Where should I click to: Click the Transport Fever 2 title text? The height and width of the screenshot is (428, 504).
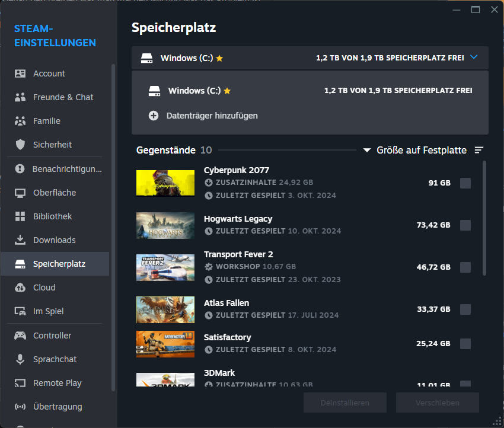[238, 254]
